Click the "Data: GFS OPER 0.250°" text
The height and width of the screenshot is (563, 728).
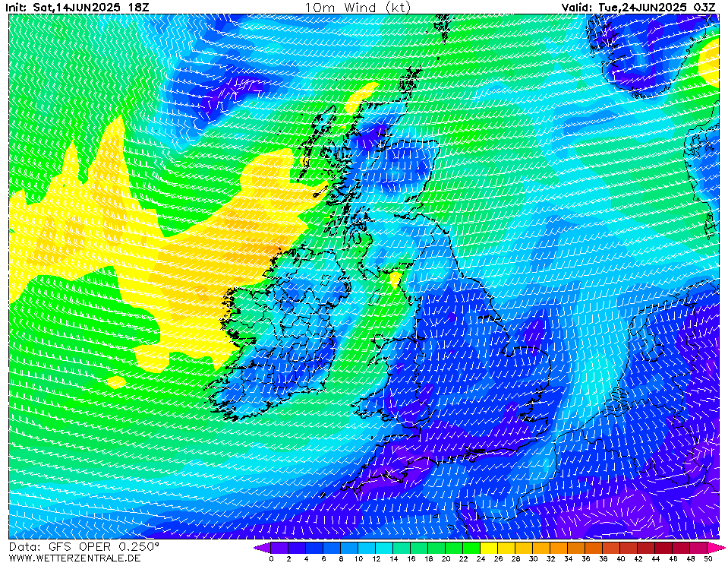(84, 547)
